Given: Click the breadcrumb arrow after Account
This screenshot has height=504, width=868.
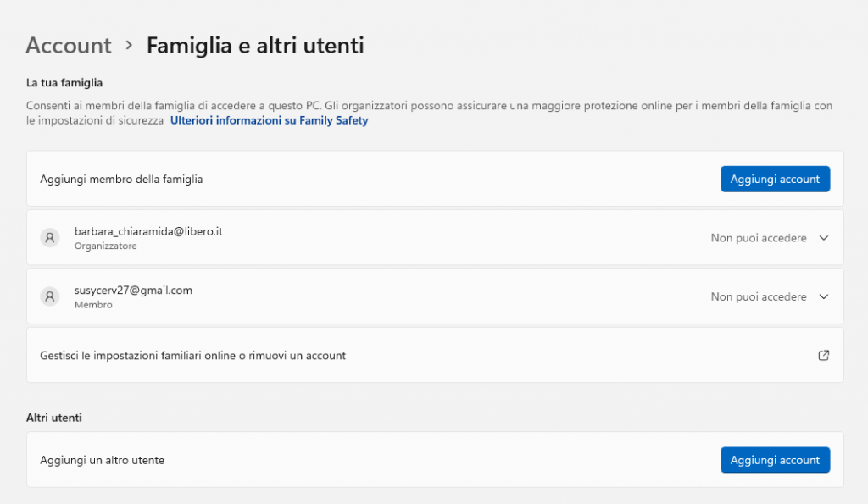Looking at the screenshot, I should pyautogui.click(x=129, y=45).
